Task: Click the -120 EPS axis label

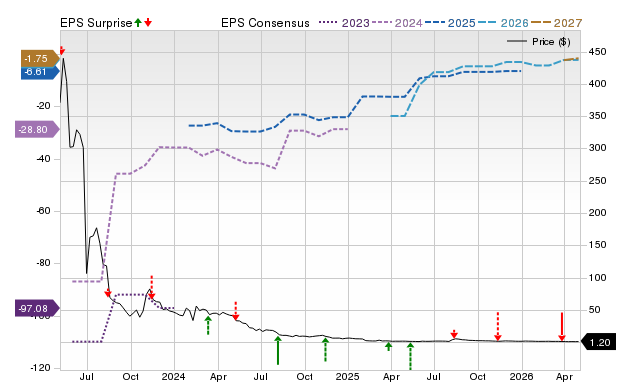Action: tap(41, 368)
